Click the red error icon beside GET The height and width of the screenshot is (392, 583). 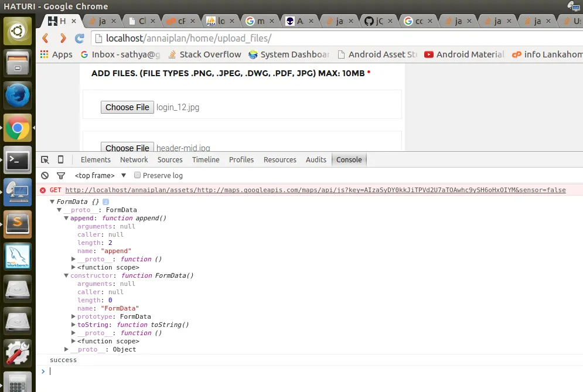[43, 190]
